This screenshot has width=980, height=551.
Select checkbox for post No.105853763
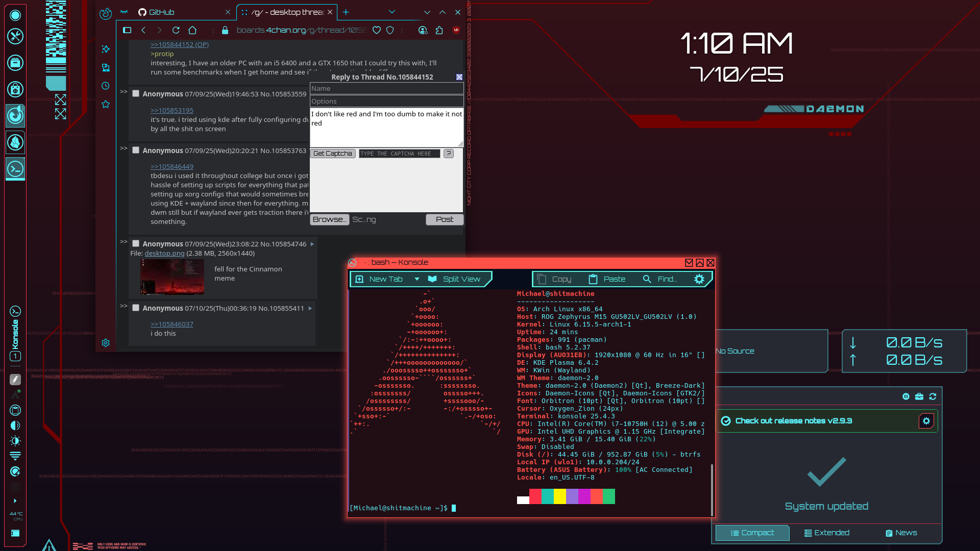click(136, 150)
